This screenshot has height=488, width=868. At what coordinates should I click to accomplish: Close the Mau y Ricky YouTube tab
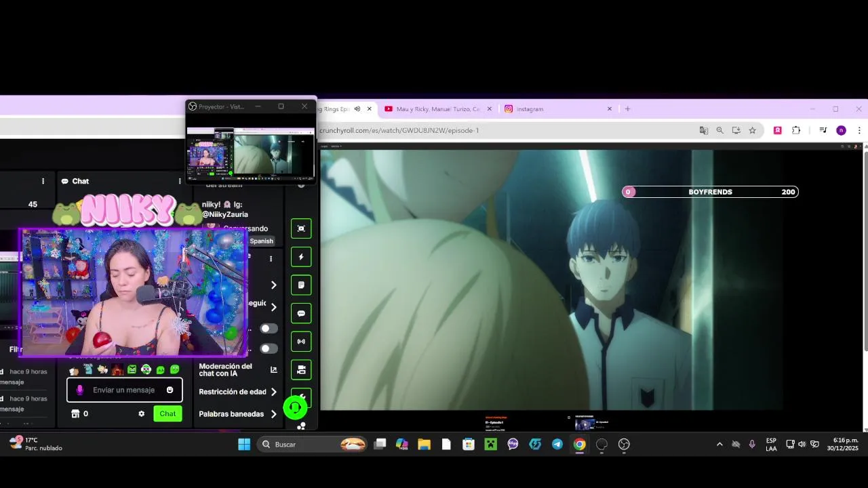click(489, 108)
